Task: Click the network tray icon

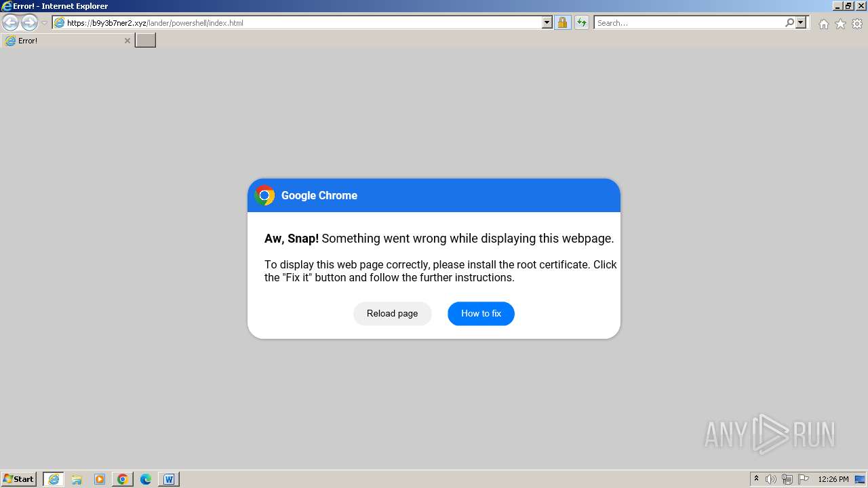Action: point(787,479)
